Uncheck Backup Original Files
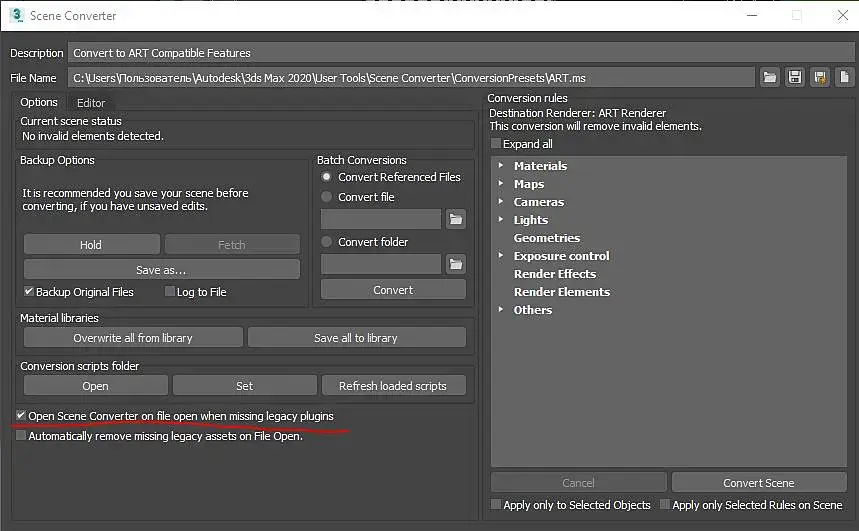Screen dimensions: 859x531 pos(29,292)
